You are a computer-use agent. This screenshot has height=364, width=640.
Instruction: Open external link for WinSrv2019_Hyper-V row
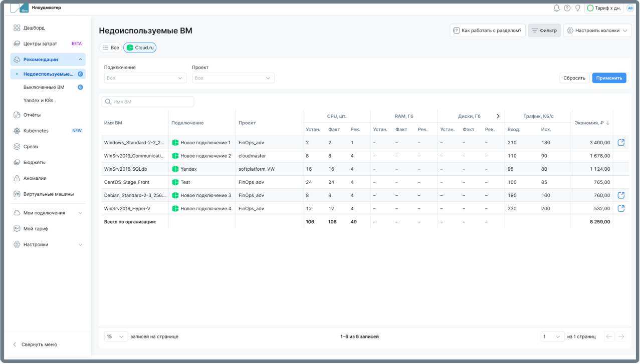pos(621,209)
